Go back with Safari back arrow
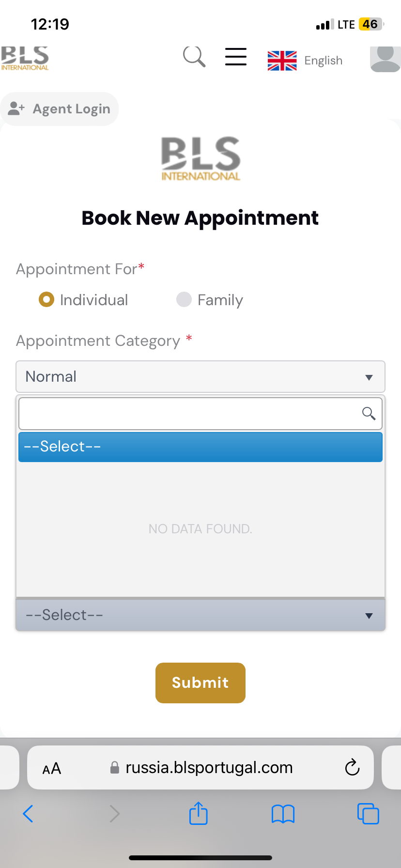Viewport: 401px width, 868px height. [28, 814]
